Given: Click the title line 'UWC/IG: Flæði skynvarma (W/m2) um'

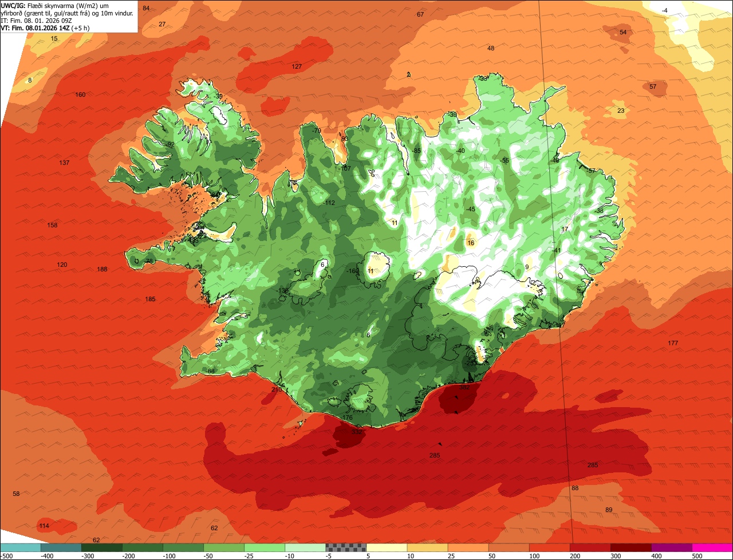Looking at the screenshot, I should click(54, 6).
